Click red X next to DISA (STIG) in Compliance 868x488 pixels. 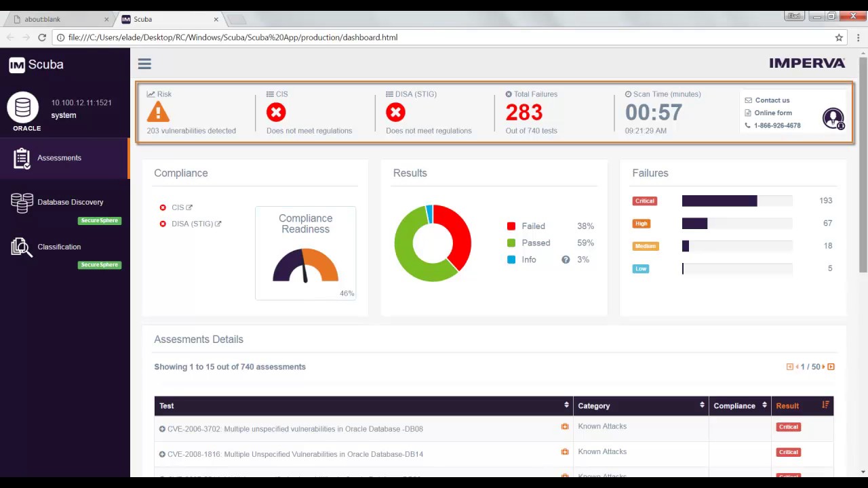163,224
